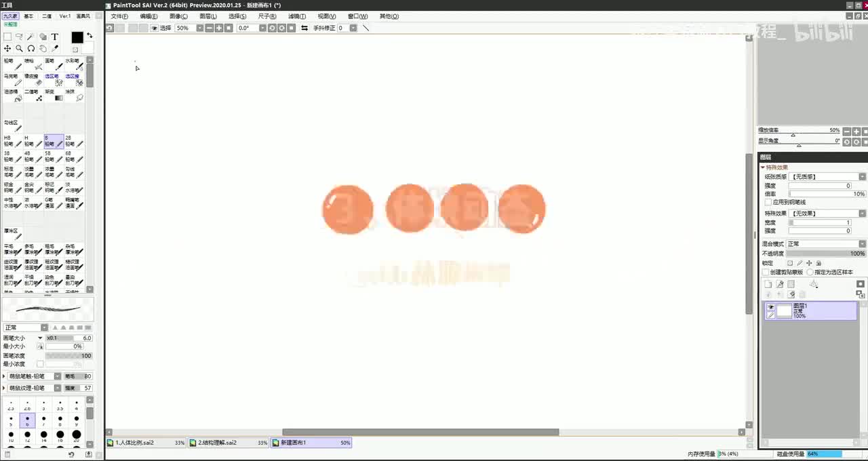Select the Text (T) tool
Viewport: 868px width, 461px height.
coord(55,37)
